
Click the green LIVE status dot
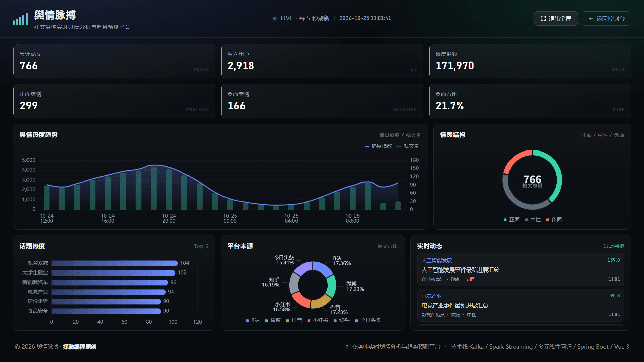click(x=275, y=18)
